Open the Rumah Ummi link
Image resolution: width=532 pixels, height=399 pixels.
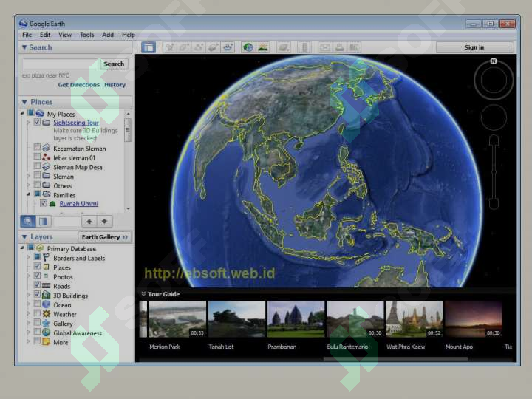79,204
